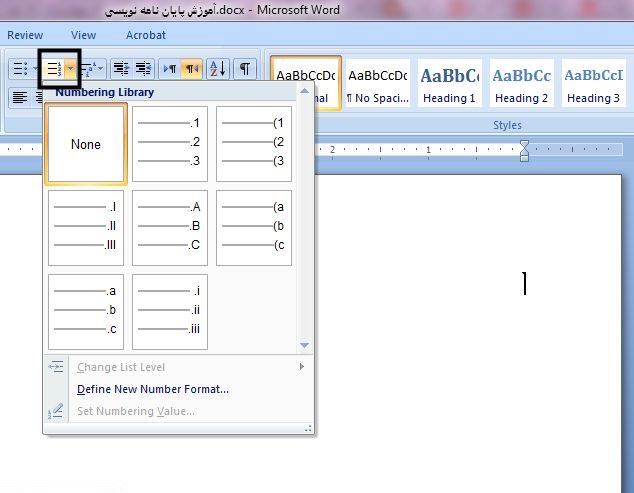
Task: Toggle Show/Hide paragraph marks
Action: click(x=245, y=69)
